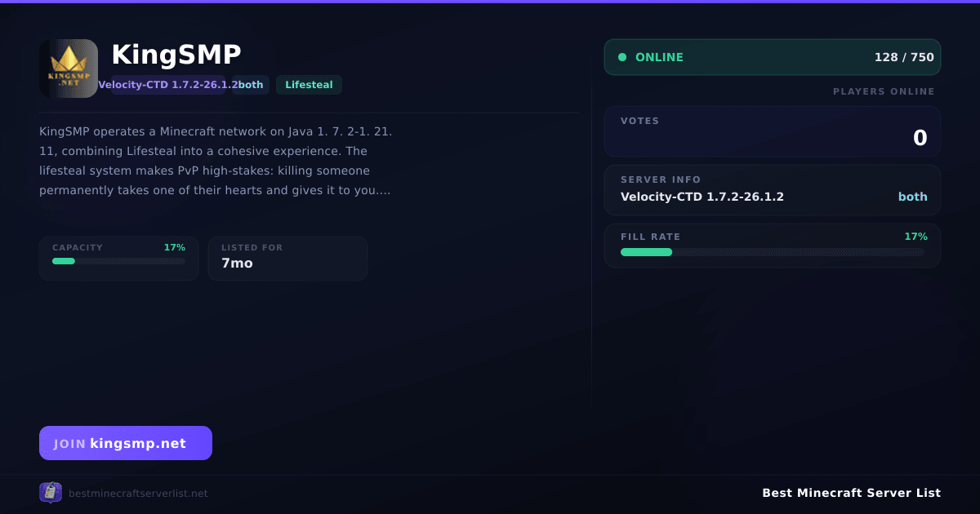Click the 128 / 750 player count
The height and width of the screenshot is (514, 980).
904,57
